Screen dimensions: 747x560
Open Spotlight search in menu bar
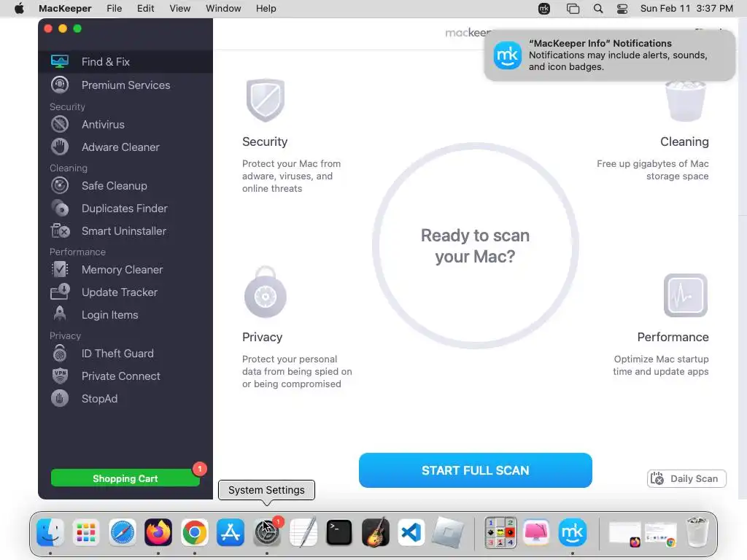pos(598,9)
